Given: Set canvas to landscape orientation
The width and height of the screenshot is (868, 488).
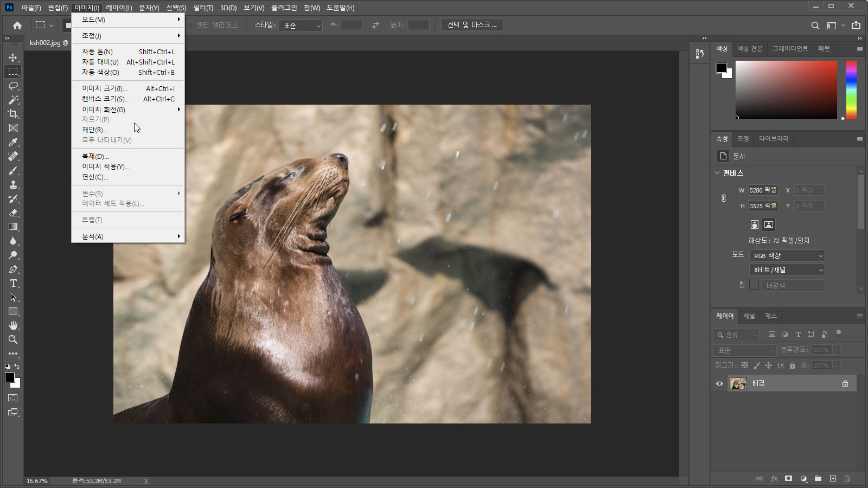Looking at the screenshot, I should point(769,224).
